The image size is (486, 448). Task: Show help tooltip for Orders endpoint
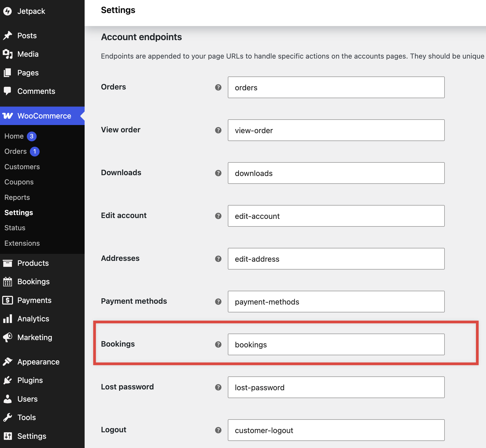218,87
